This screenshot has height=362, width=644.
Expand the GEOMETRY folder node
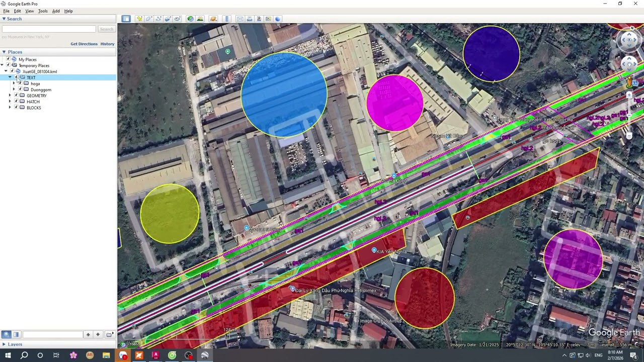pos(10,96)
